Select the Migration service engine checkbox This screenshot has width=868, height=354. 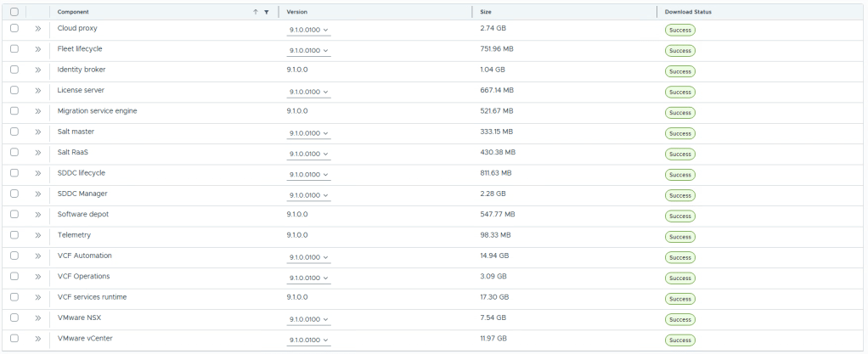point(14,110)
